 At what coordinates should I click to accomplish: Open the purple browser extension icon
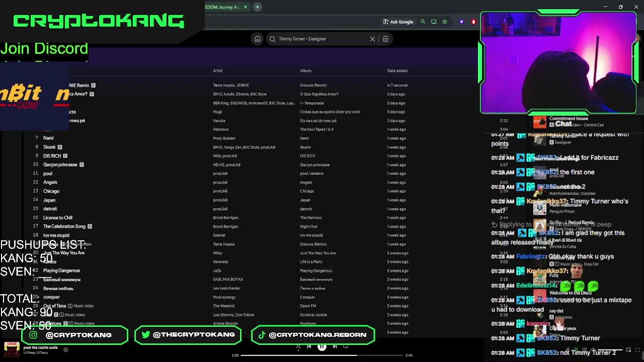pos(461,22)
